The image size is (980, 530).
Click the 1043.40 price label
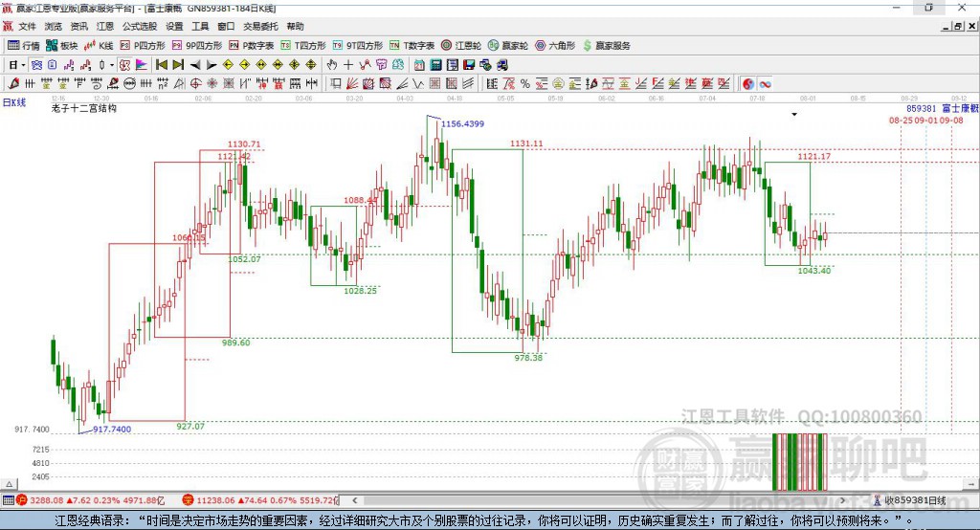tap(814, 271)
